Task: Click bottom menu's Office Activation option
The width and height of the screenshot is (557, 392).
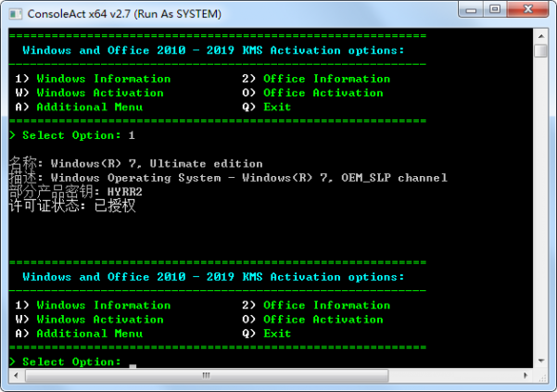Action: [323, 320]
